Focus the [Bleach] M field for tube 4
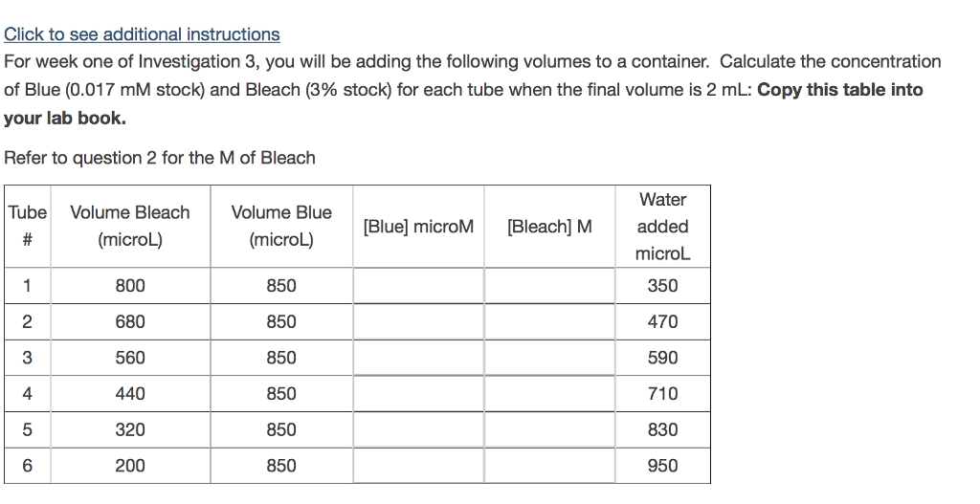 [x=549, y=394]
